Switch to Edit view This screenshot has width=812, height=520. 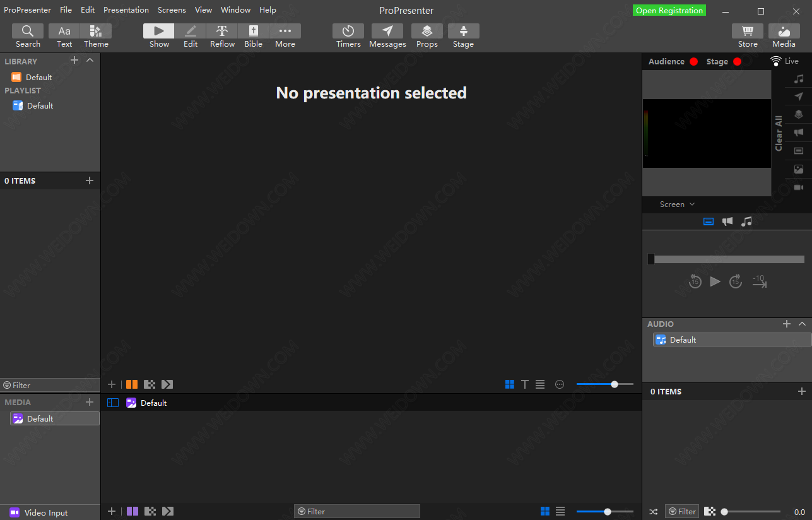tap(191, 36)
